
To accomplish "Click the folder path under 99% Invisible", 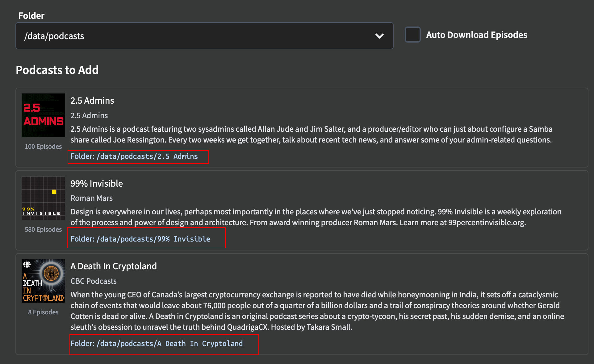I will tap(146, 238).
